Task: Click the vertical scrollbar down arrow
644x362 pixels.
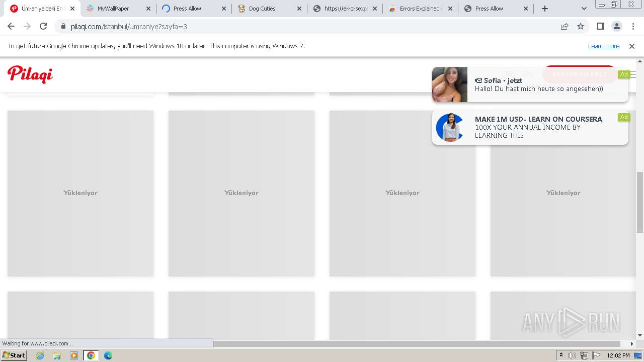Action: tap(640, 335)
